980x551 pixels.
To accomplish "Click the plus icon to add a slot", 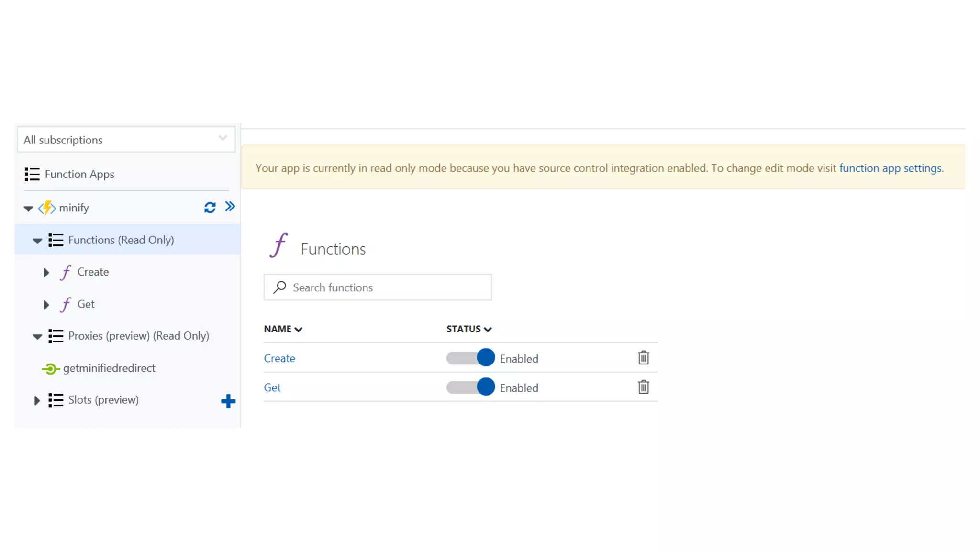I will pos(228,401).
